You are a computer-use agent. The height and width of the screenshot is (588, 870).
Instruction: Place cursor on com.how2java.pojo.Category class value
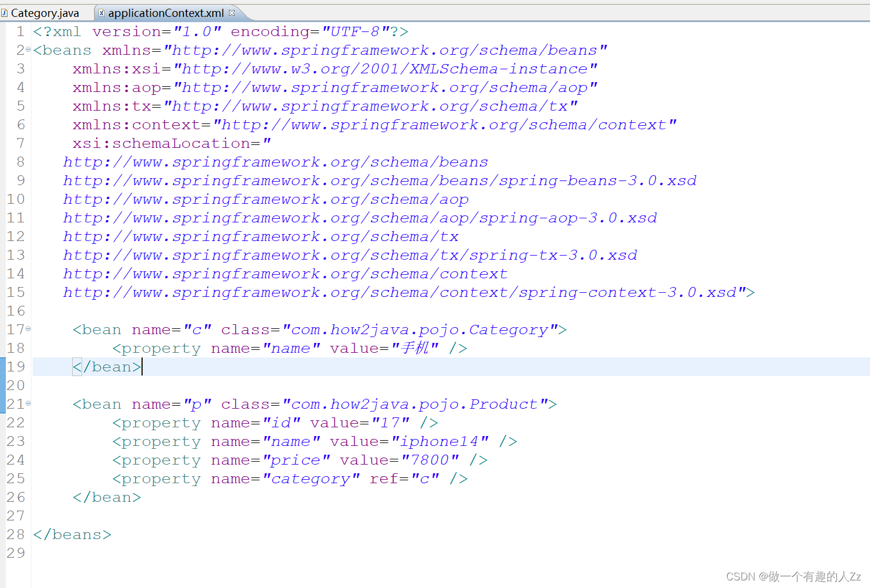(421, 330)
